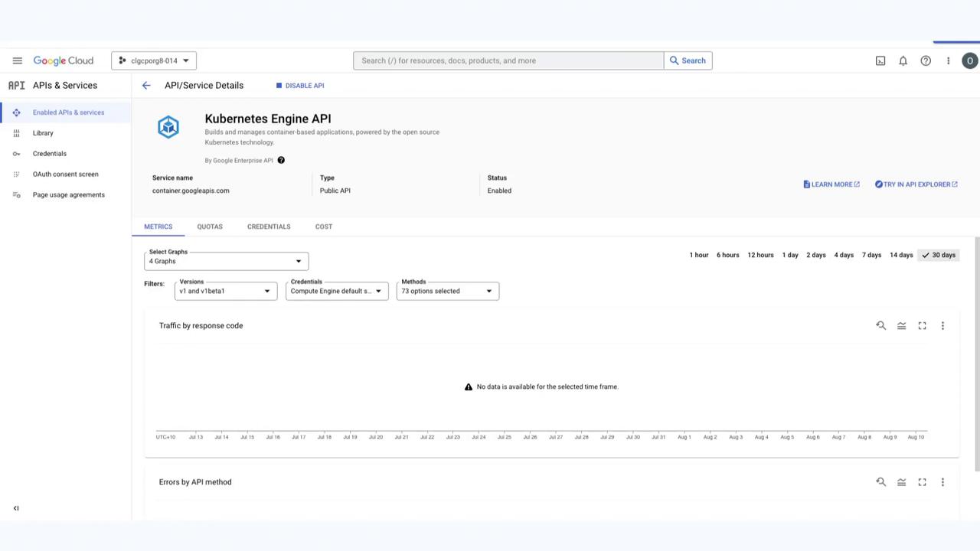Choose the 1 hour time range
Viewport: 980px width, 551px height.
[x=698, y=255]
